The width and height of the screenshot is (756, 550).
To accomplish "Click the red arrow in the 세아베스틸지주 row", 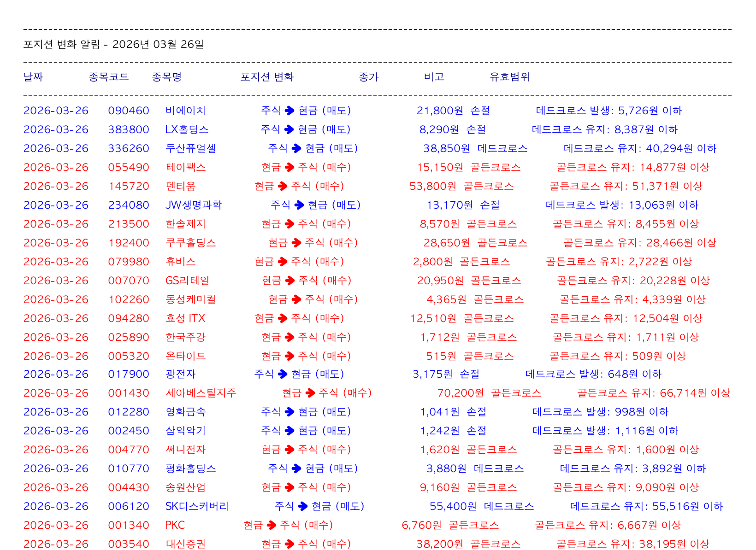I will pos(310,393).
